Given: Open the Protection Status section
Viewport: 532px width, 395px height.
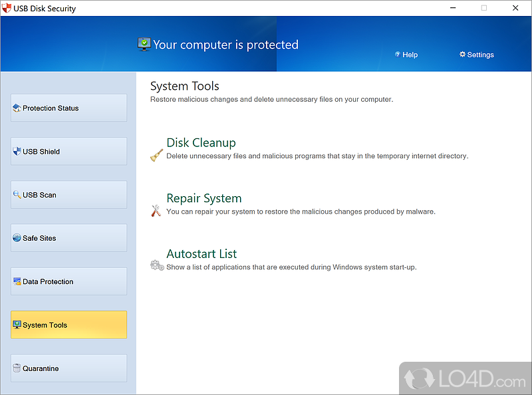Looking at the screenshot, I should [x=68, y=108].
